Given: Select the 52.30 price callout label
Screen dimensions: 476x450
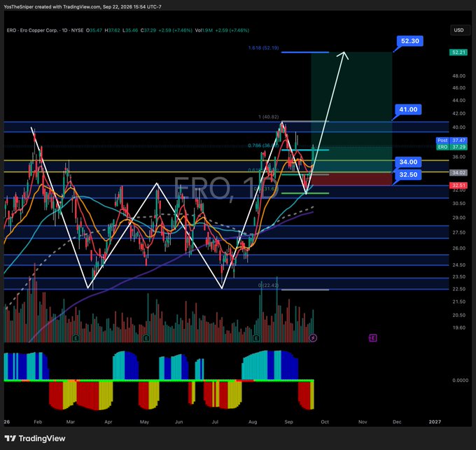Looking at the screenshot, I should tap(409, 41).
